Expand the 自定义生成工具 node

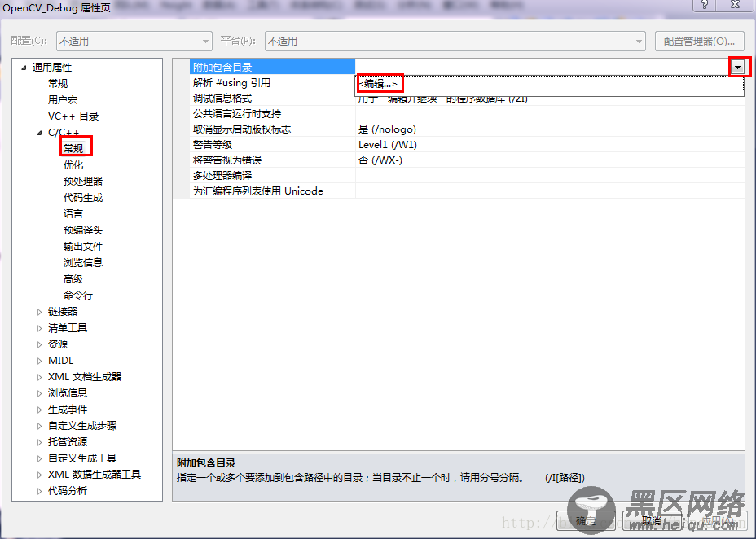pyautogui.click(x=40, y=458)
